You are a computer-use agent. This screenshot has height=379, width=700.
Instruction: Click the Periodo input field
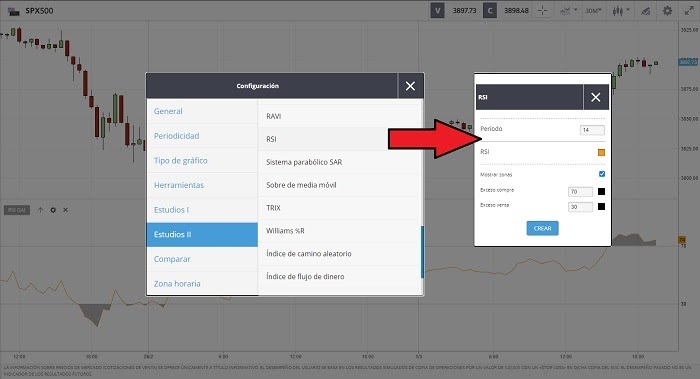click(592, 130)
